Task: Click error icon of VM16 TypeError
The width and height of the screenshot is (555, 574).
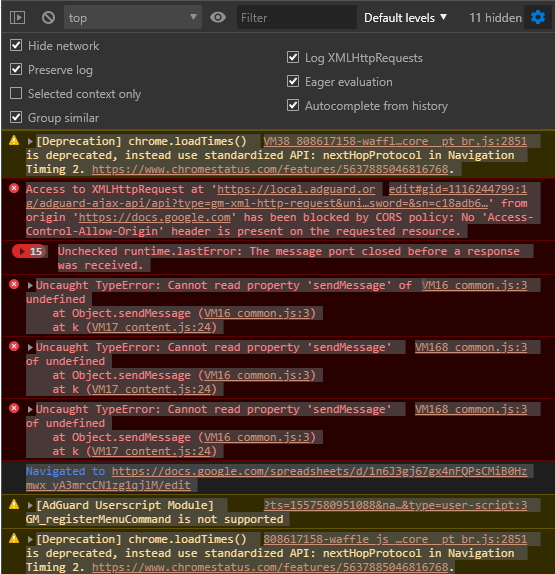Action: click(14, 284)
